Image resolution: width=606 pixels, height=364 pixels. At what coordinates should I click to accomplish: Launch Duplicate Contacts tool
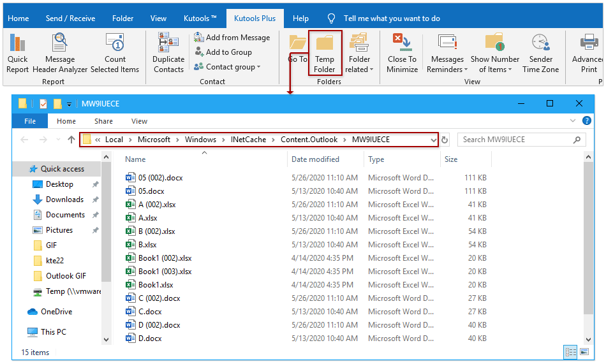tap(168, 54)
